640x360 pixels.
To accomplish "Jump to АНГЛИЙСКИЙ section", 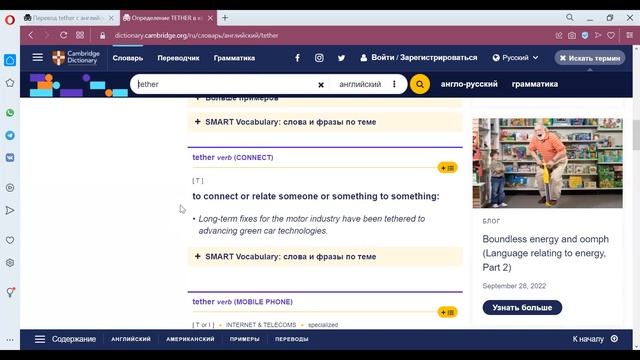I will tap(131, 339).
